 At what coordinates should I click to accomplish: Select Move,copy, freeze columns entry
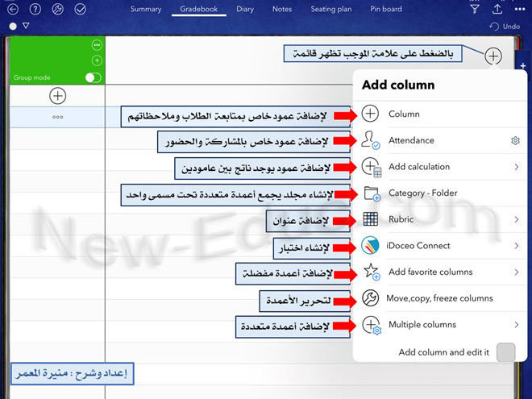click(440, 298)
